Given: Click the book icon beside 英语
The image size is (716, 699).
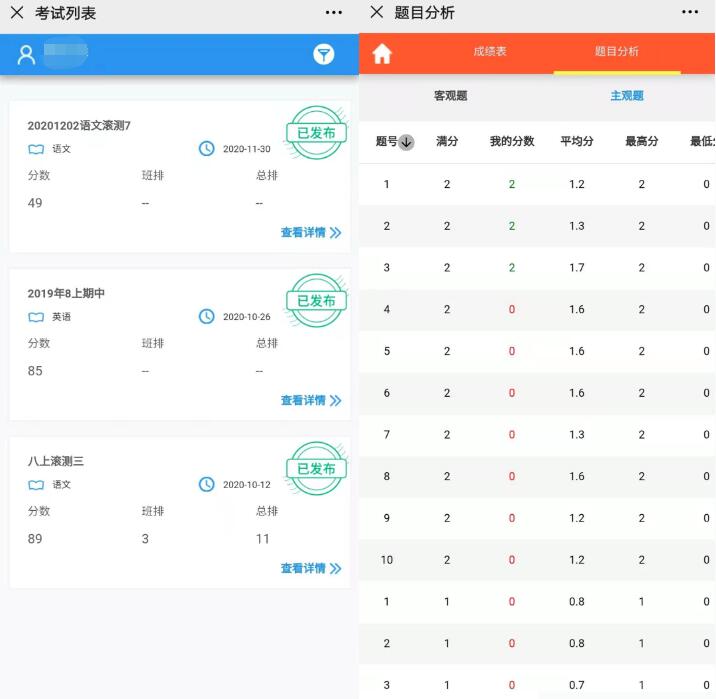Looking at the screenshot, I should point(36,317).
